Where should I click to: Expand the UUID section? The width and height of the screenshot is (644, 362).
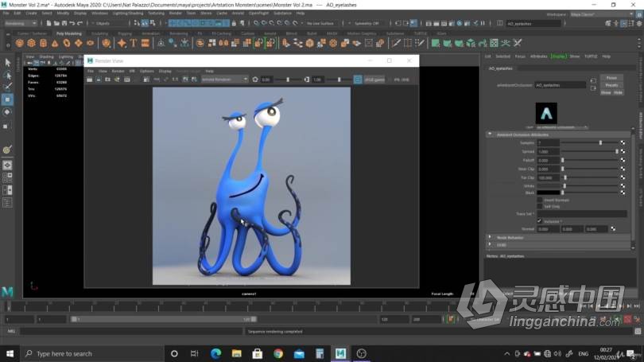(x=490, y=244)
